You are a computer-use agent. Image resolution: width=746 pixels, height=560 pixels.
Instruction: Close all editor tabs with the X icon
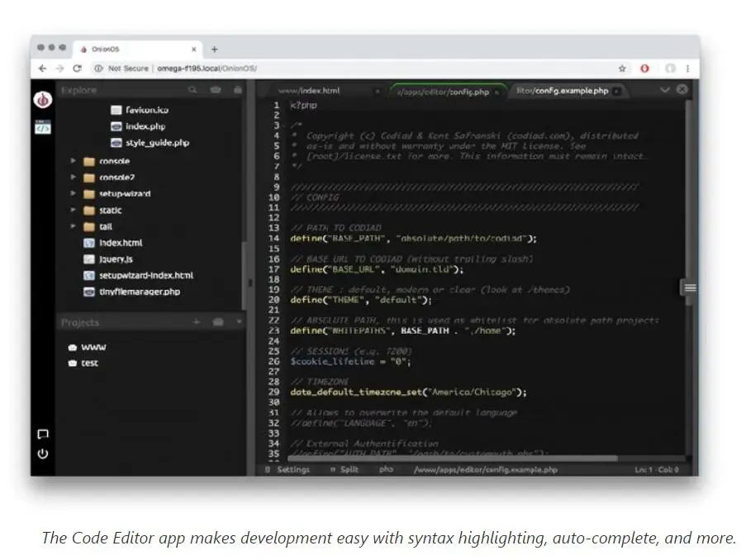[682, 89]
